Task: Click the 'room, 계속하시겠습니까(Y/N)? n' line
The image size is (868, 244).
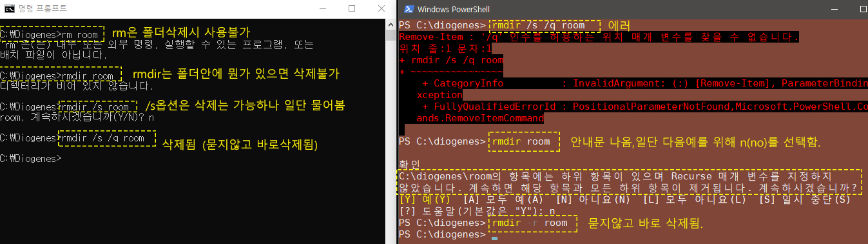Action: (x=77, y=117)
